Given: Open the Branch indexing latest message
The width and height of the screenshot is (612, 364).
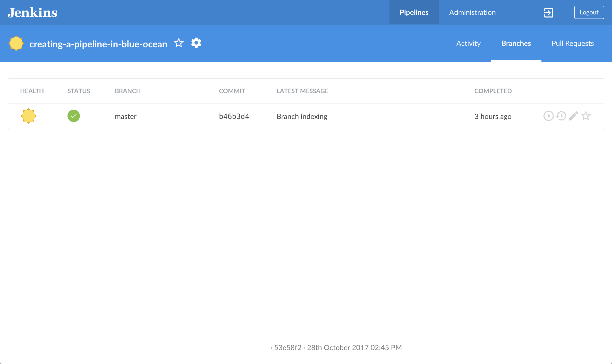Looking at the screenshot, I should click(x=302, y=116).
